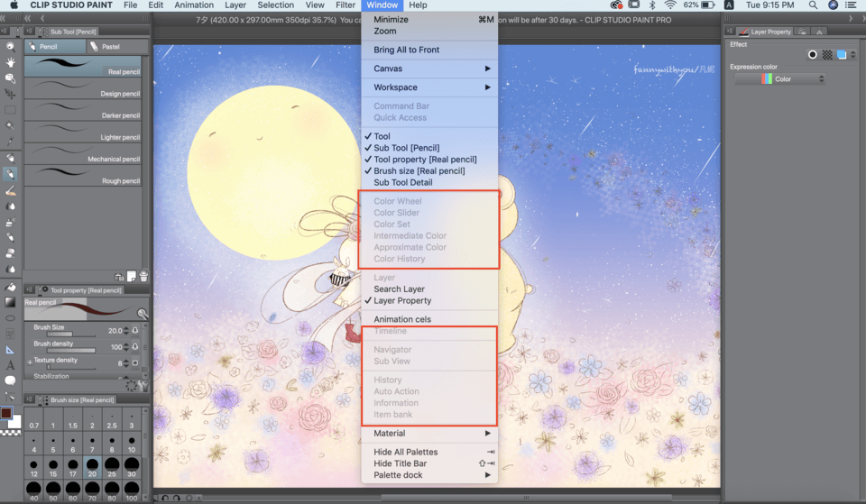Select the Text tool
This screenshot has height=504, width=866.
10,365
